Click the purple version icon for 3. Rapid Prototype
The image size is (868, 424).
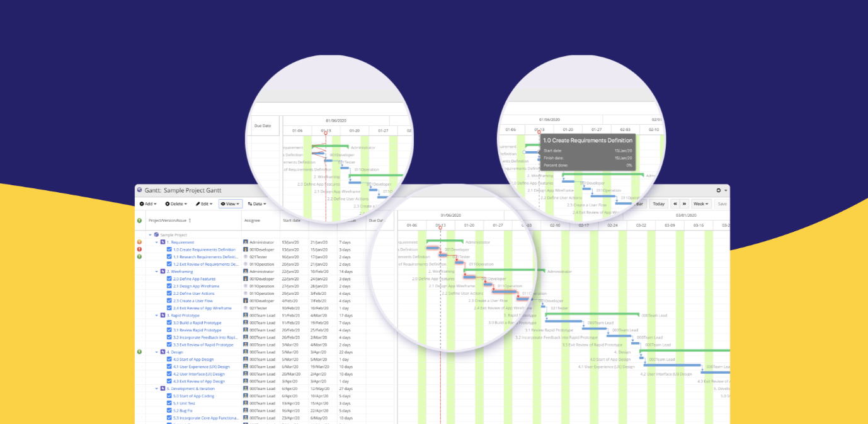163,316
